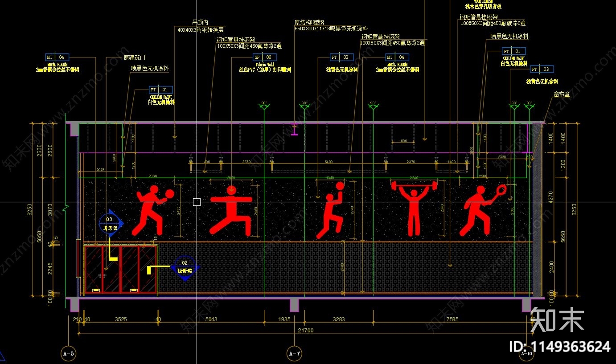The image size is (616, 364).
Task: Select the 红色PVC（20厚）打印雕刻 label
Action: 265,70
